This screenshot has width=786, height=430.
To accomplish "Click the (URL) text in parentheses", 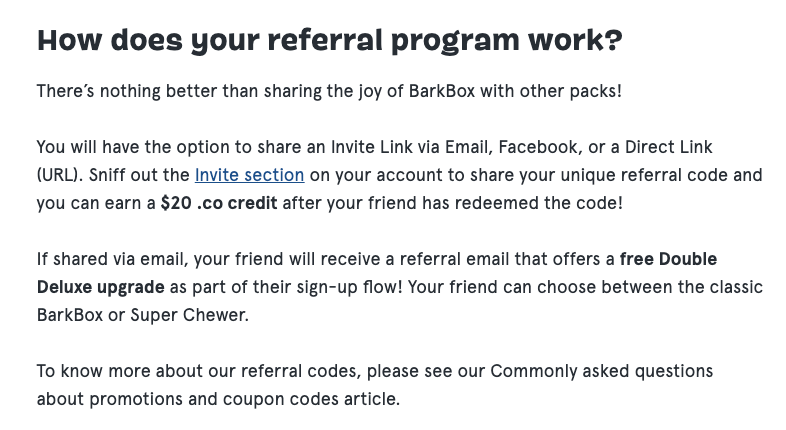I will point(59,175).
